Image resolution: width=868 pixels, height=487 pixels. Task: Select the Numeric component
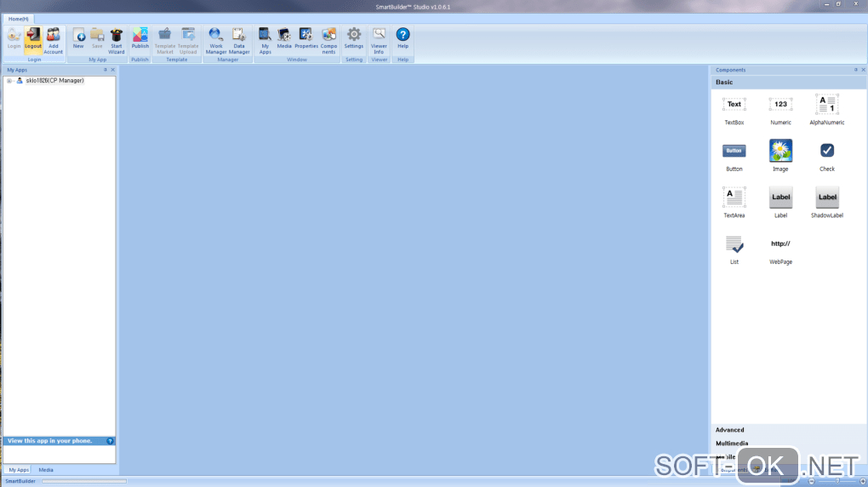pyautogui.click(x=780, y=110)
